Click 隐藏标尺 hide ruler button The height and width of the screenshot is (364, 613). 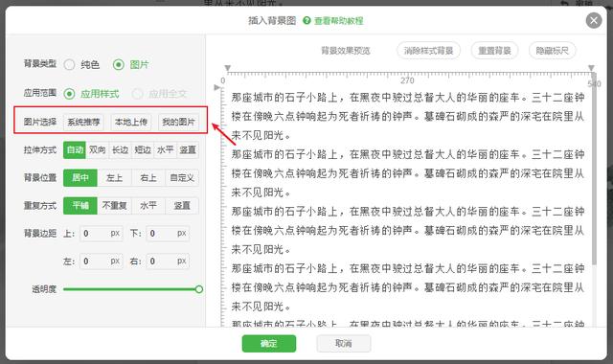553,51
